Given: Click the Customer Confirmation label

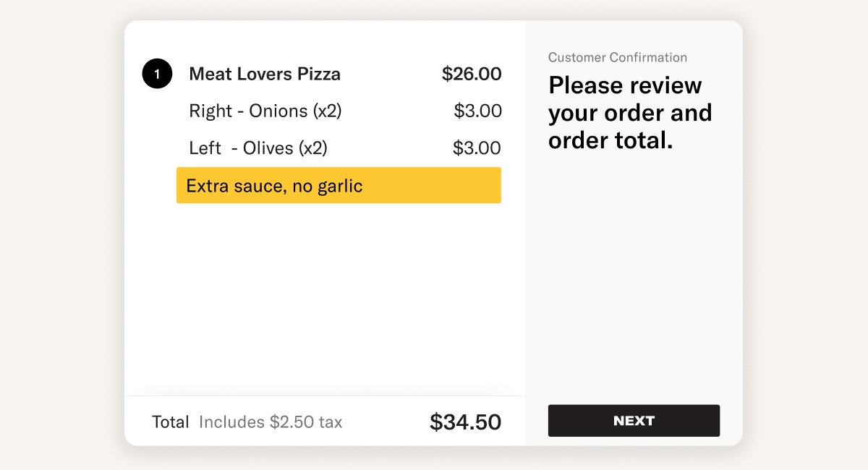Looking at the screenshot, I should click(x=618, y=58).
